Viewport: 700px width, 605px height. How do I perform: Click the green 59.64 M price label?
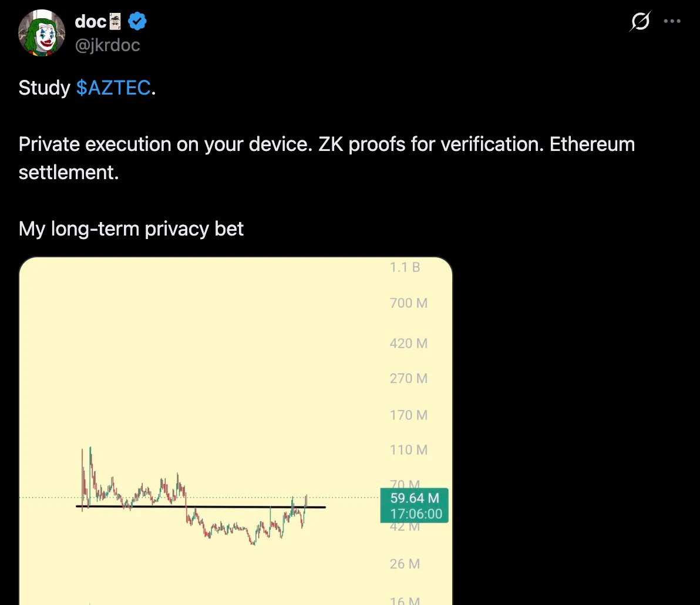tap(414, 505)
